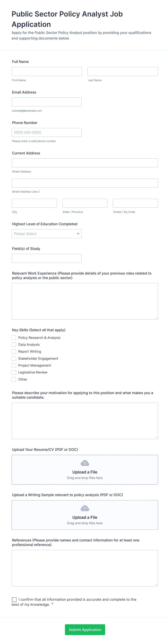
Task: Click the Resume/CV upload cloud icon
Action: tap(85, 463)
